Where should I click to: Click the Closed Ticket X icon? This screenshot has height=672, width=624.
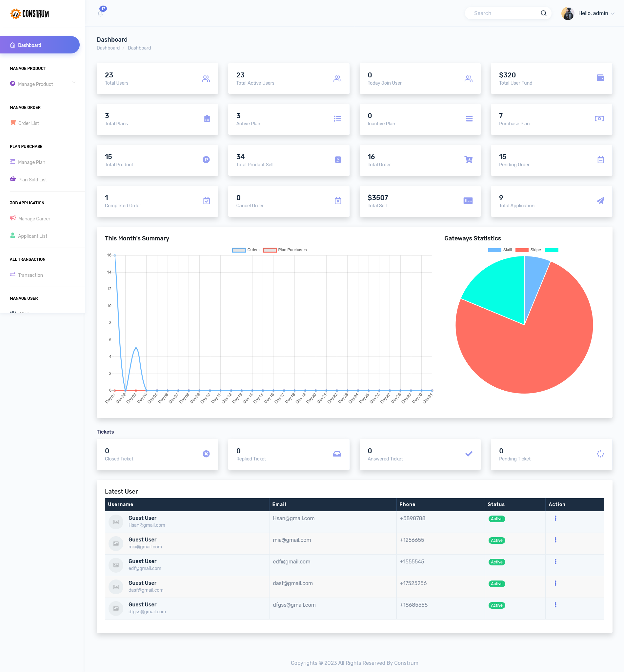(x=206, y=454)
